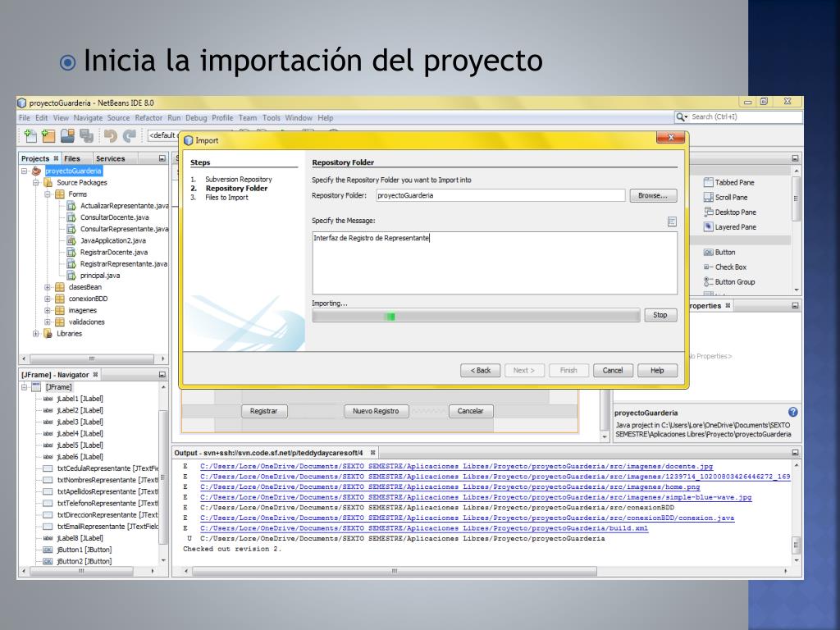This screenshot has width=840, height=630.
Task: Close the Output tab with its x
Action: pyautogui.click(x=373, y=453)
